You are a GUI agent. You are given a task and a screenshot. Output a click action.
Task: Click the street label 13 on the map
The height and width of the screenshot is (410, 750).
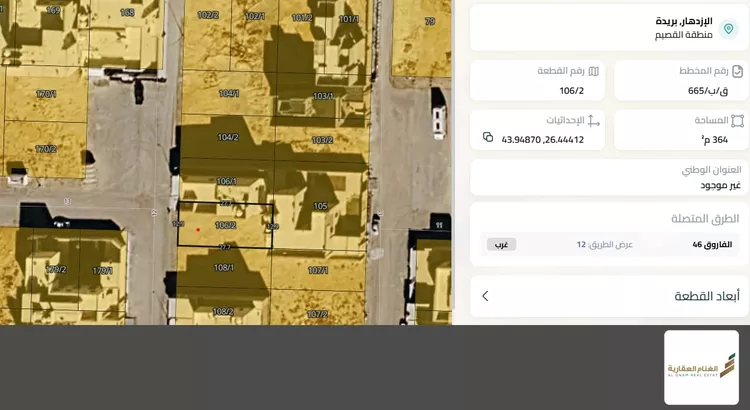click(67, 201)
